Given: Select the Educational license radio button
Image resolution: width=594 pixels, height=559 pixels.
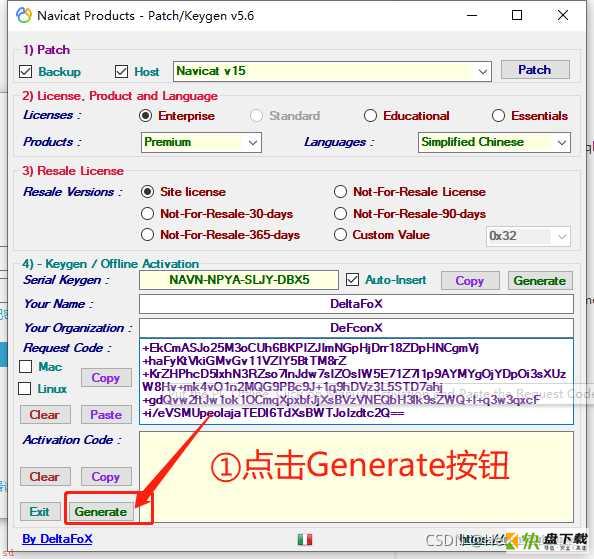Looking at the screenshot, I should click(x=370, y=116).
